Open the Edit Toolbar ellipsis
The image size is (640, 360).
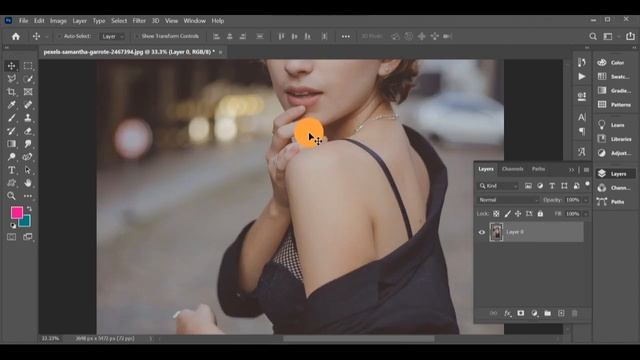click(28, 196)
